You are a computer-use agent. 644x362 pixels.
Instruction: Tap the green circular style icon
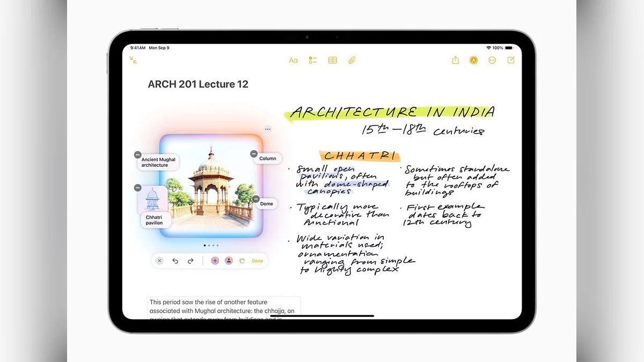point(243,261)
